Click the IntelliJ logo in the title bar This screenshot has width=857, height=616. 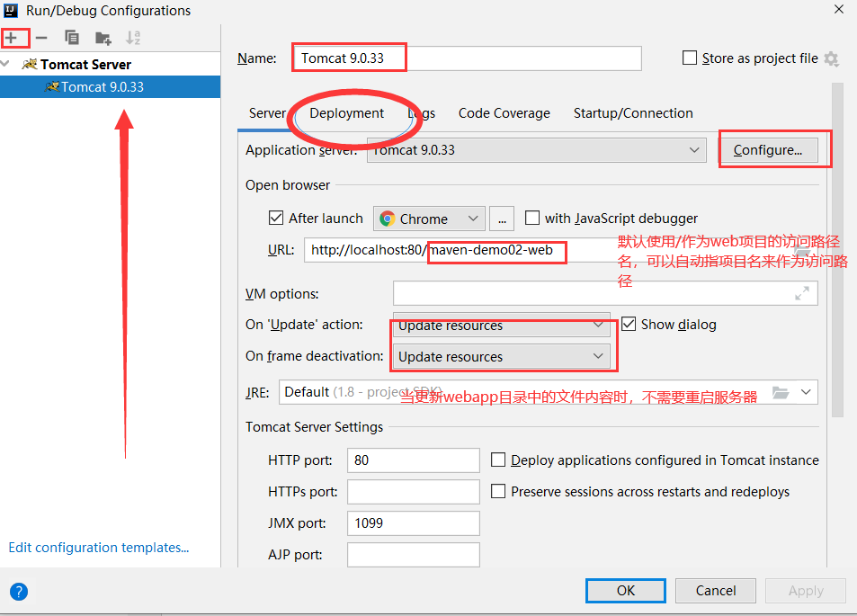pos(11,11)
